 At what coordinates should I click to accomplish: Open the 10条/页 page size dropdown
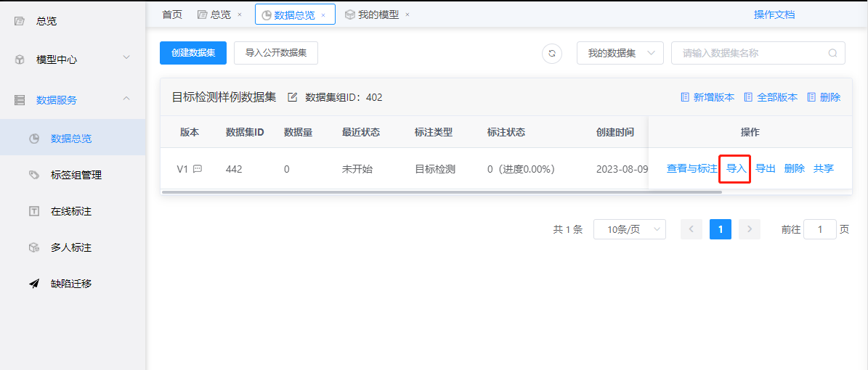point(630,229)
